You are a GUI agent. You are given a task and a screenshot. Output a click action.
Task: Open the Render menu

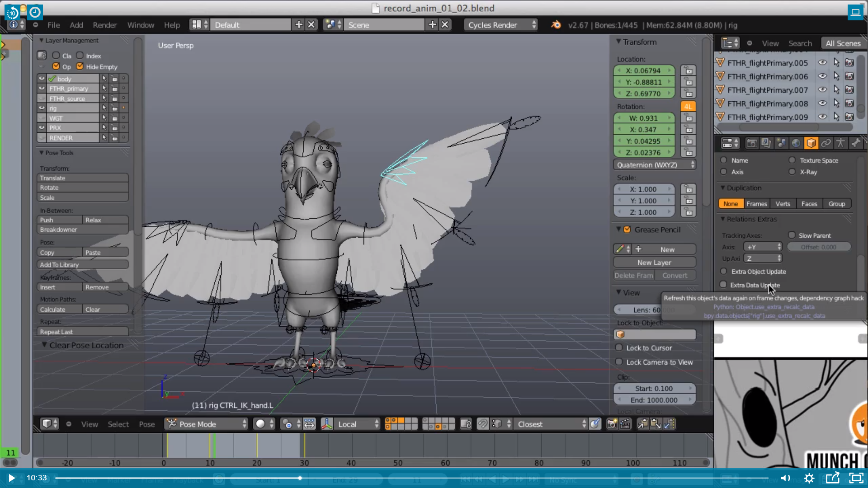point(104,25)
